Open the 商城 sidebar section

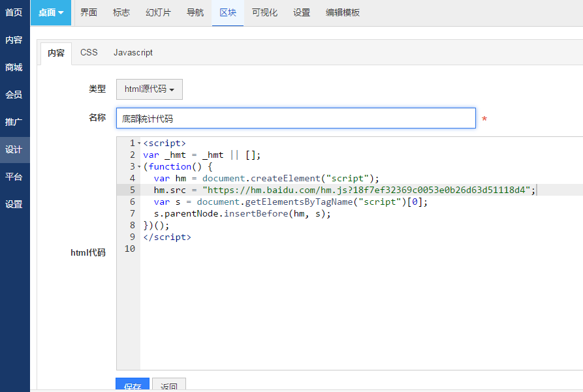pos(14,67)
